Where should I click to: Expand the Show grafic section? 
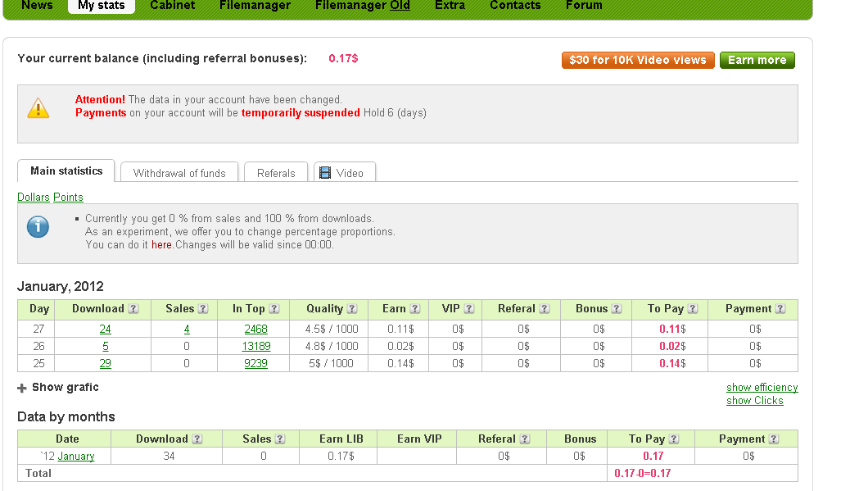[58, 387]
